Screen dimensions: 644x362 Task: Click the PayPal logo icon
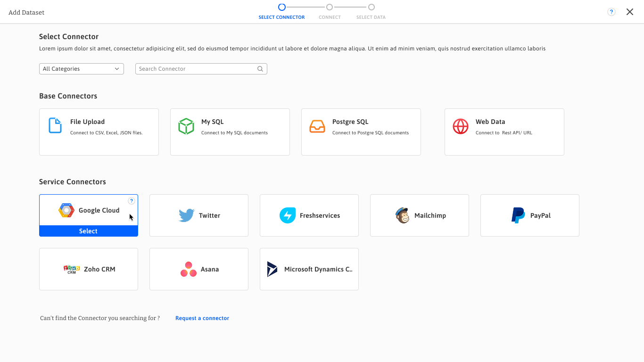[x=518, y=215]
